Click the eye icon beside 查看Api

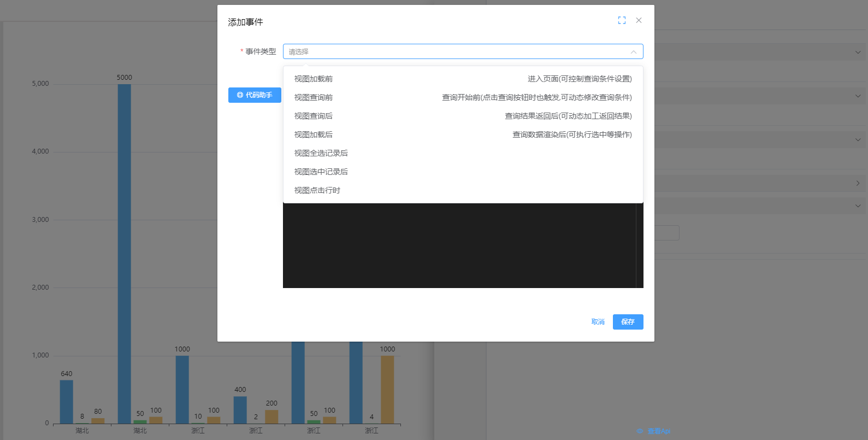tap(640, 431)
